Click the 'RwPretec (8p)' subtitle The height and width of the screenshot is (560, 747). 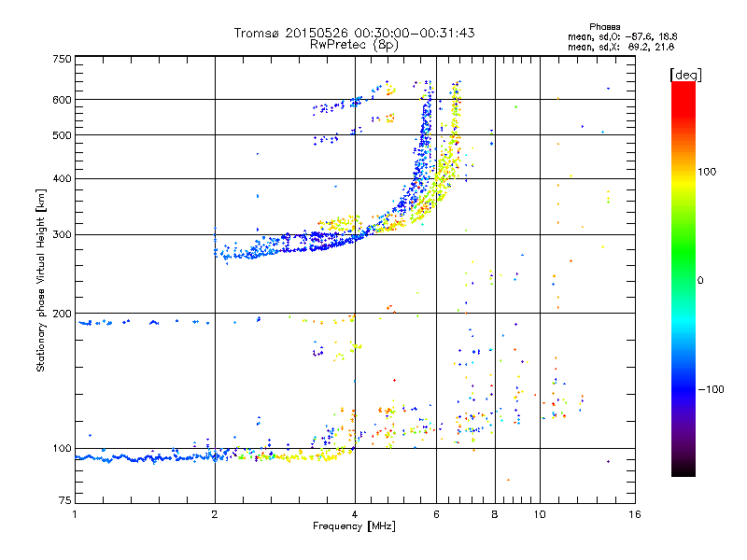click(x=354, y=45)
